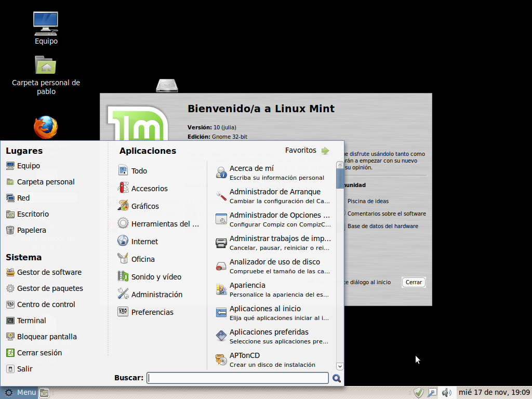
Task: Select the Administración category
Action: pos(150,294)
